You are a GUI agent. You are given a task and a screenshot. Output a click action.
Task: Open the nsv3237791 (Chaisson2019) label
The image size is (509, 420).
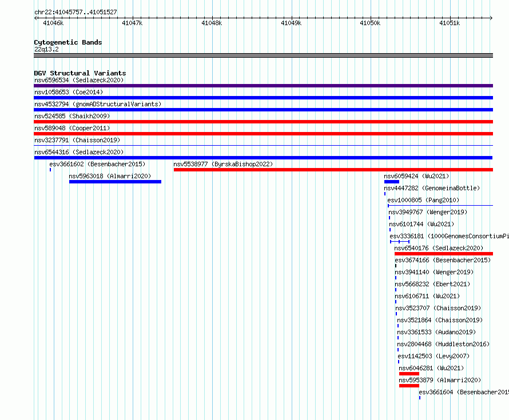pos(77,140)
